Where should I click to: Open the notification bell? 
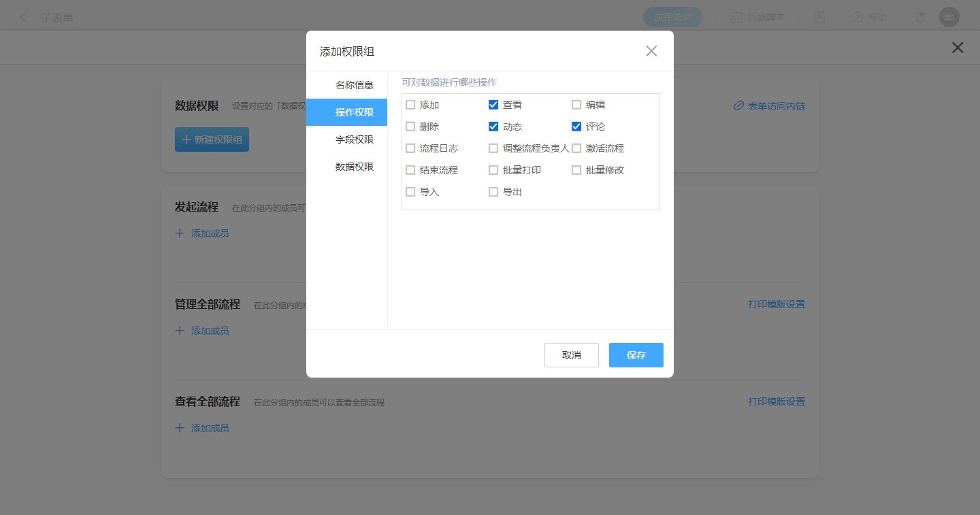(920, 18)
